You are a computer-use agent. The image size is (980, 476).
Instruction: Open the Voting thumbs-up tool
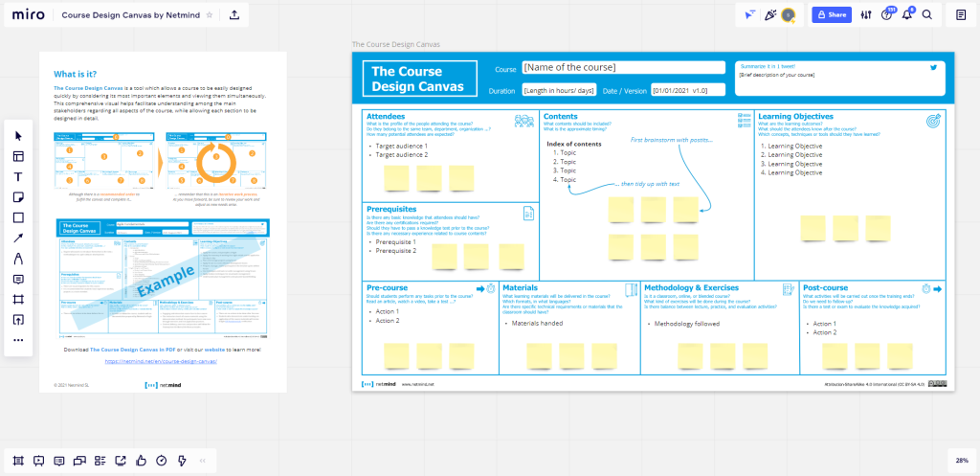(141, 460)
